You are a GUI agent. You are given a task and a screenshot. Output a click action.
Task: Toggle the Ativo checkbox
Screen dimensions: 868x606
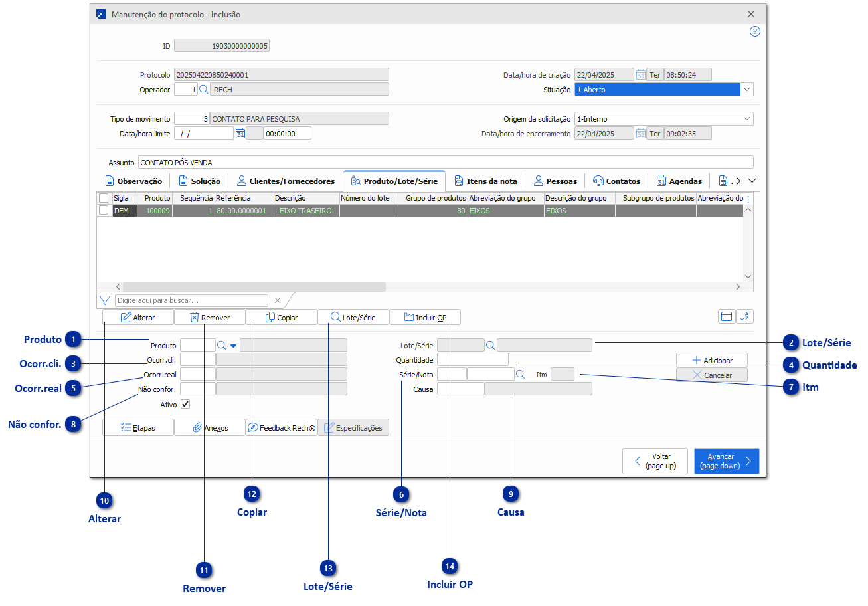pyautogui.click(x=185, y=404)
